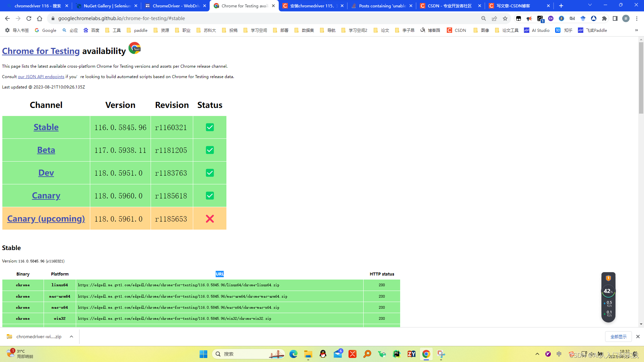The height and width of the screenshot is (362, 644).
Task: Open the 资源 bookmark folder
Action: pos(161,30)
